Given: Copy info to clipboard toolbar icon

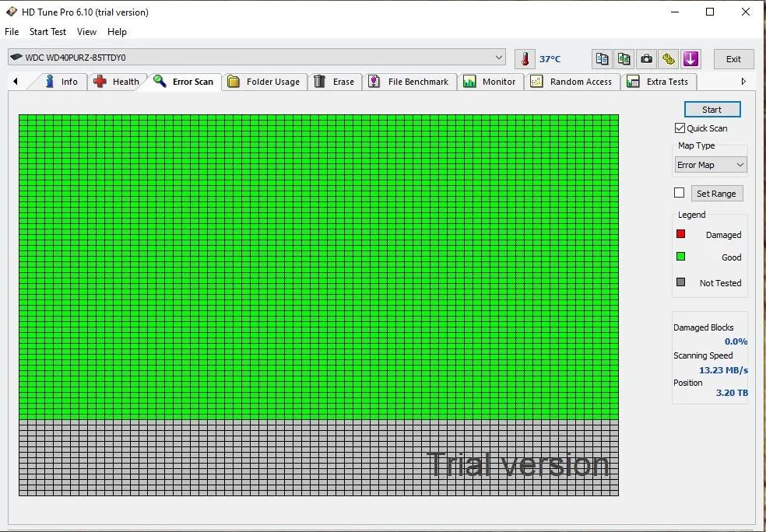Looking at the screenshot, I should 603,59.
